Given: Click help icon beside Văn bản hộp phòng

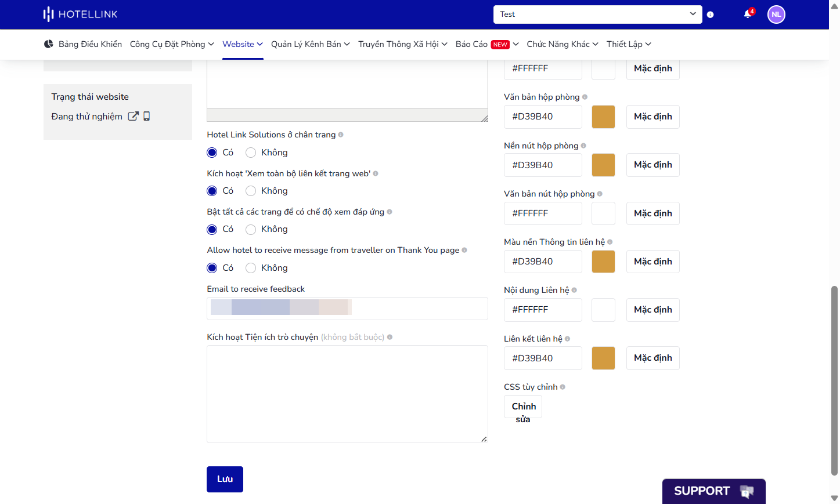Looking at the screenshot, I should point(585,97).
